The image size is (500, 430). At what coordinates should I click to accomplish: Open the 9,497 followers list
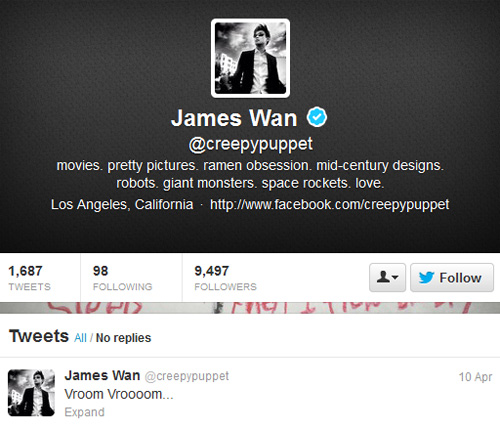(x=225, y=278)
